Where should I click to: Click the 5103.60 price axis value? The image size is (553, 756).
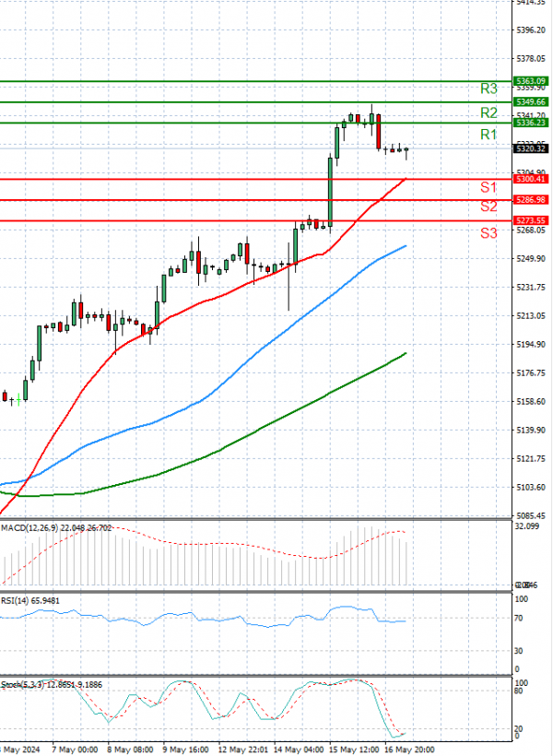pyautogui.click(x=531, y=488)
